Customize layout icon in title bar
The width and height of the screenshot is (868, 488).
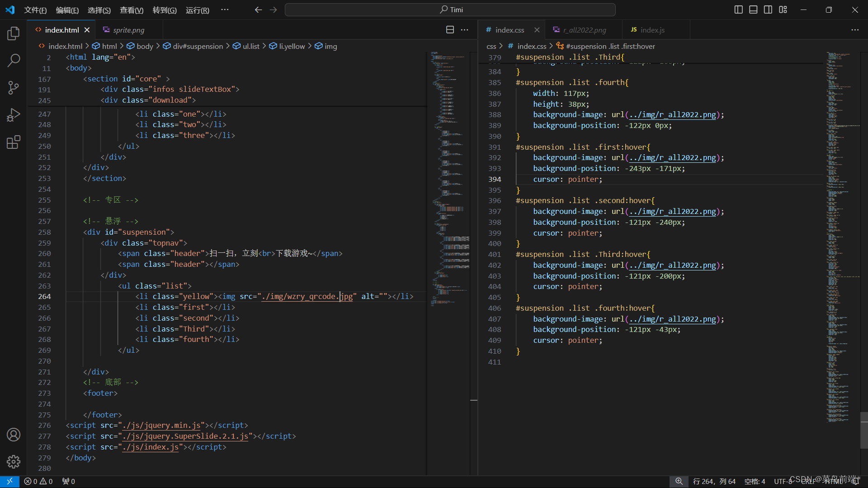coord(783,9)
